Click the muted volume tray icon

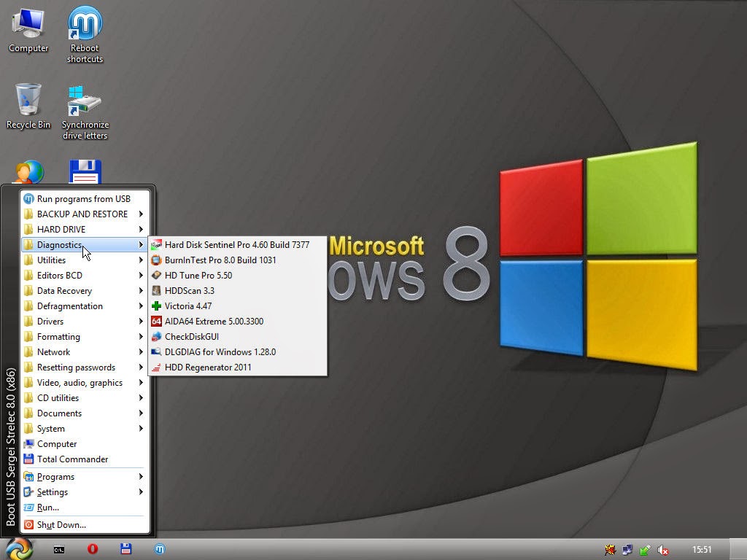[x=662, y=550]
